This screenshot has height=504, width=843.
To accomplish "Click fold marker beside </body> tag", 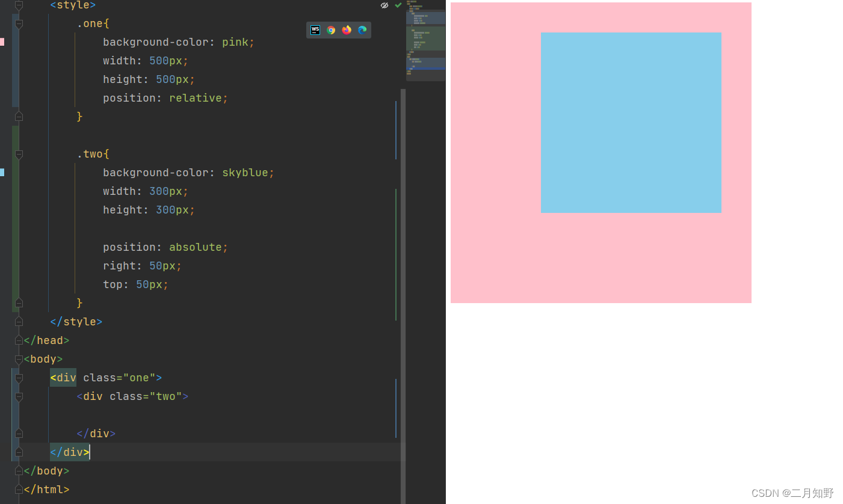I will click(19, 471).
